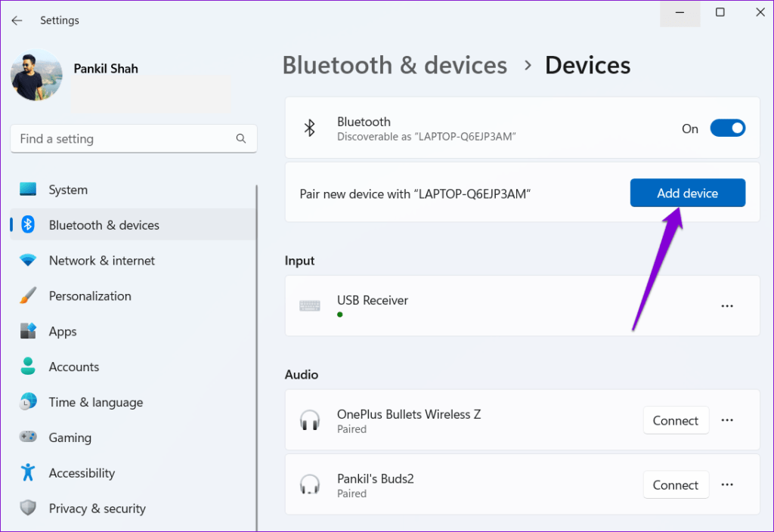Turn off the Bluetooth toggle
The width and height of the screenshot is (774, 532).
(x=726, y=128)
